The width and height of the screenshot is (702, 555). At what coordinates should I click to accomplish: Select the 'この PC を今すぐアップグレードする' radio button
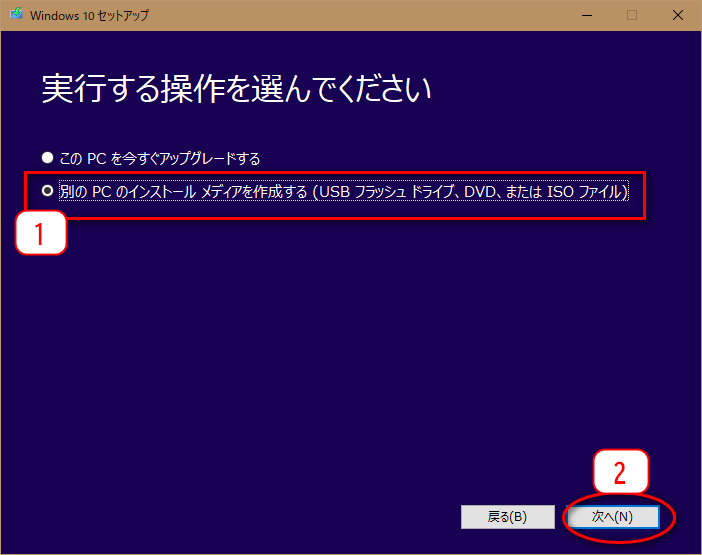click(46, 158)
